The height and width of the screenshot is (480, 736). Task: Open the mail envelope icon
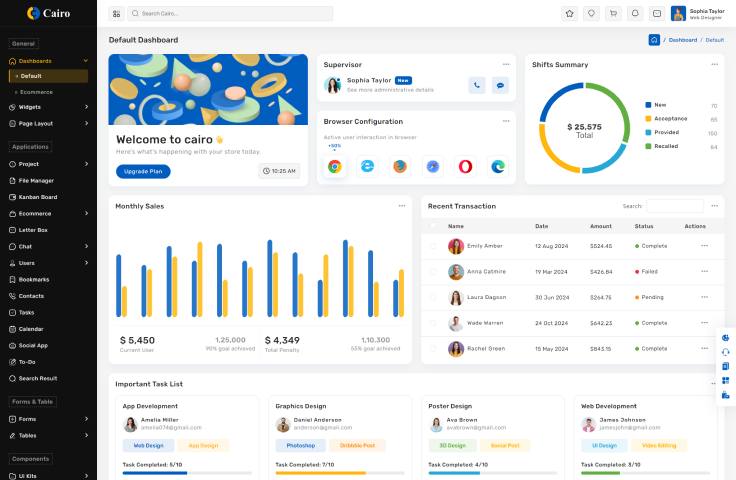pos(657,13)
